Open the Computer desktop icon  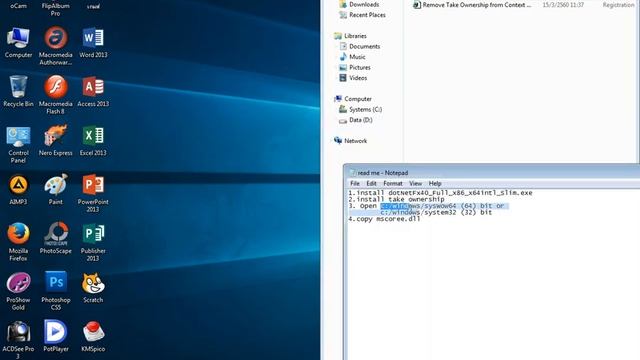coord(18,43)
